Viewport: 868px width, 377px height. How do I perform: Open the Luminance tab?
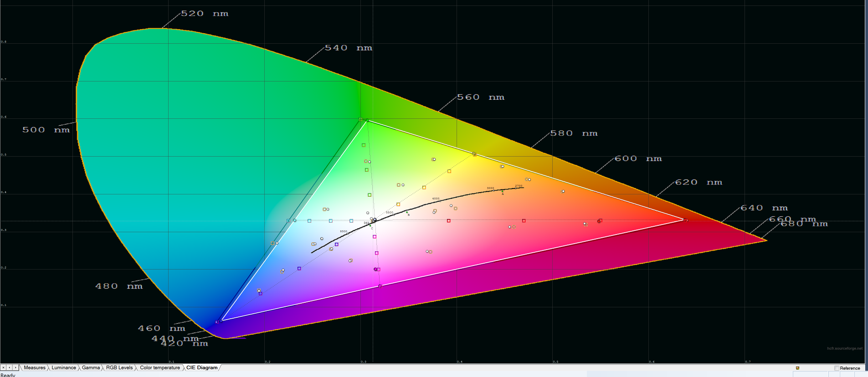[x=64, y=367]
